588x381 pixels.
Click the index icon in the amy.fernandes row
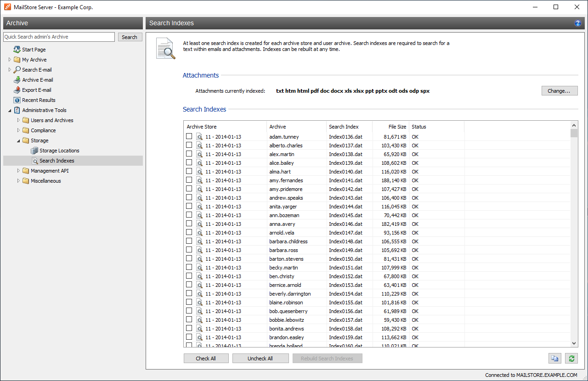[x=199, y=180]
